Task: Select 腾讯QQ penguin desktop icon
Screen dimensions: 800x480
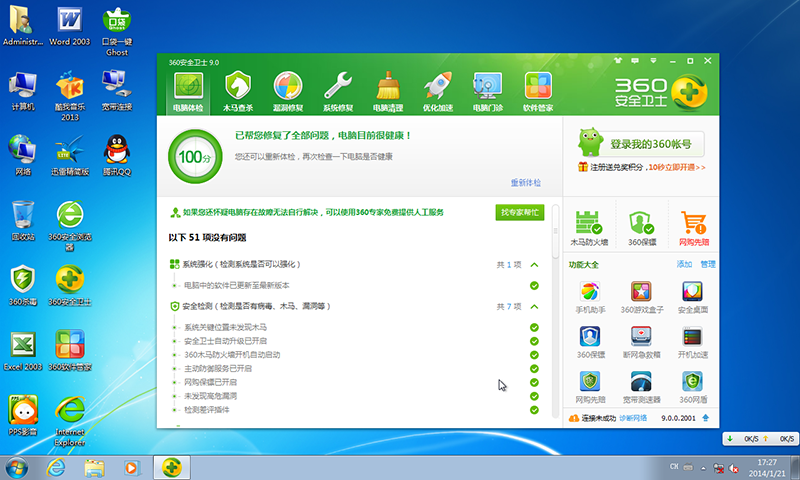Action: [x=117, y=155]
